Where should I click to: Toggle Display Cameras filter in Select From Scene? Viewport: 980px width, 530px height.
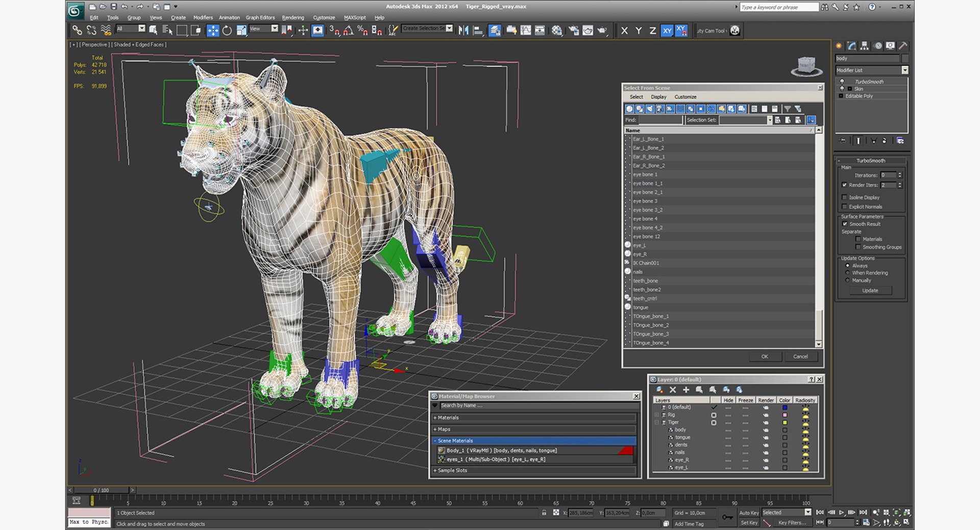[660, 109]
